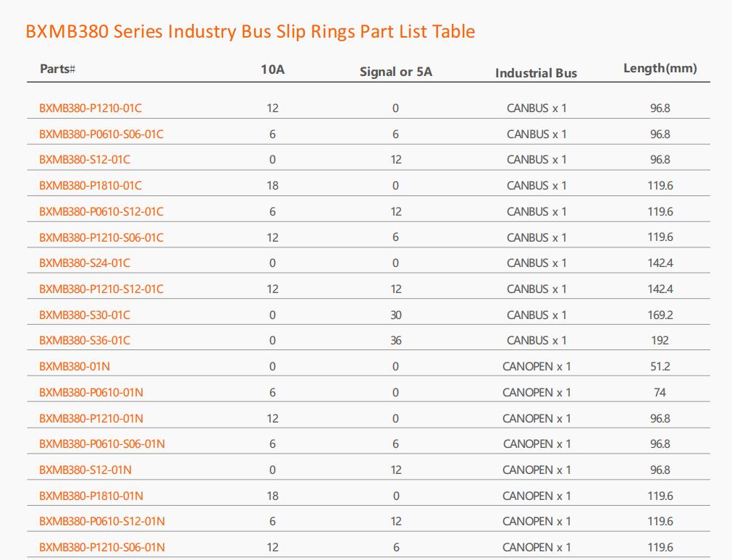Viewport: 732px width, 560px height.
Task: Click the 169.2 length value
Action: [x=660, y=315]
